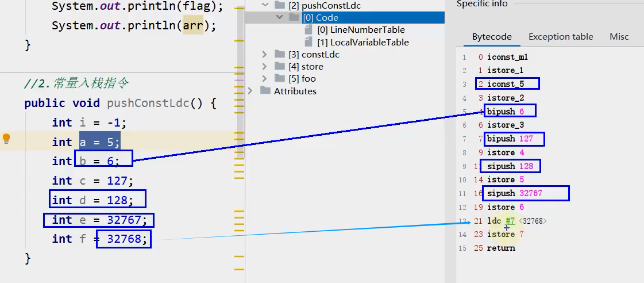Click the istore_1 bytecode instruction
This screenshot has height=283, width=644.
pos(505,70)
